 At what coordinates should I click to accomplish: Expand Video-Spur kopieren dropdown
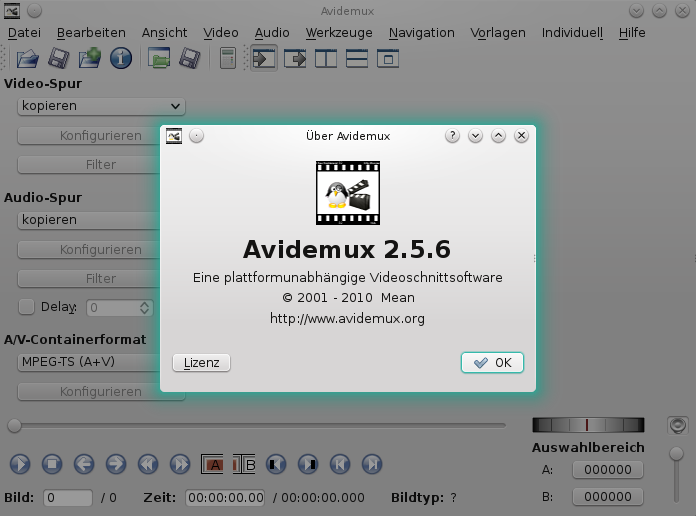click(x=101, y=106)
